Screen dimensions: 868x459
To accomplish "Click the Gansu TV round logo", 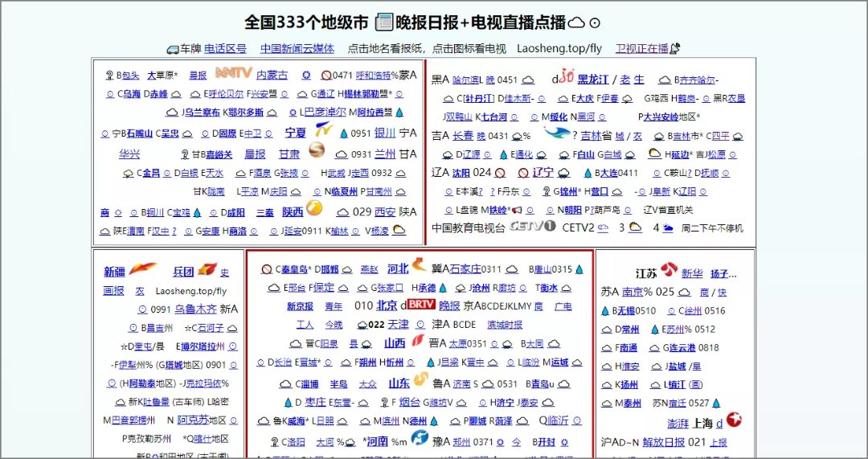I will (x=316, y=150).
